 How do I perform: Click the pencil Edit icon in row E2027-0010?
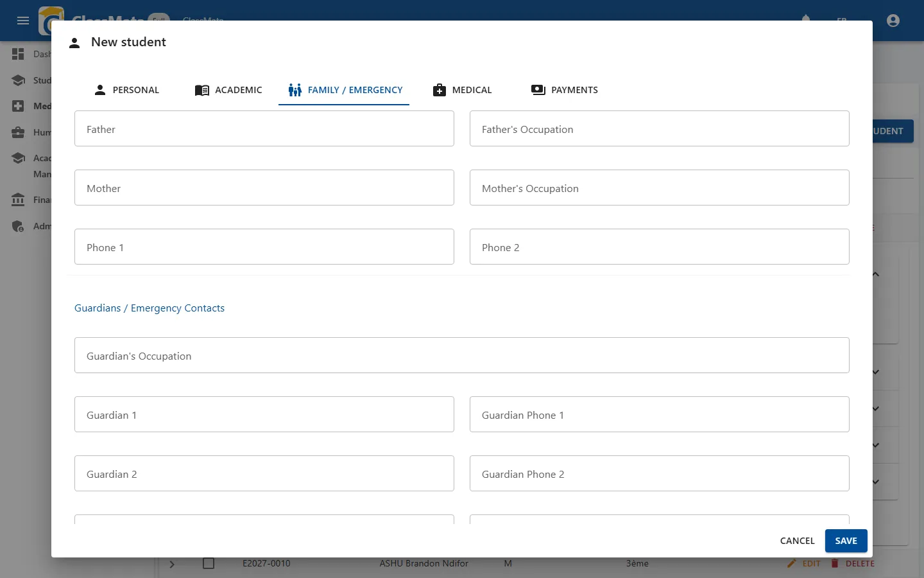792,563
